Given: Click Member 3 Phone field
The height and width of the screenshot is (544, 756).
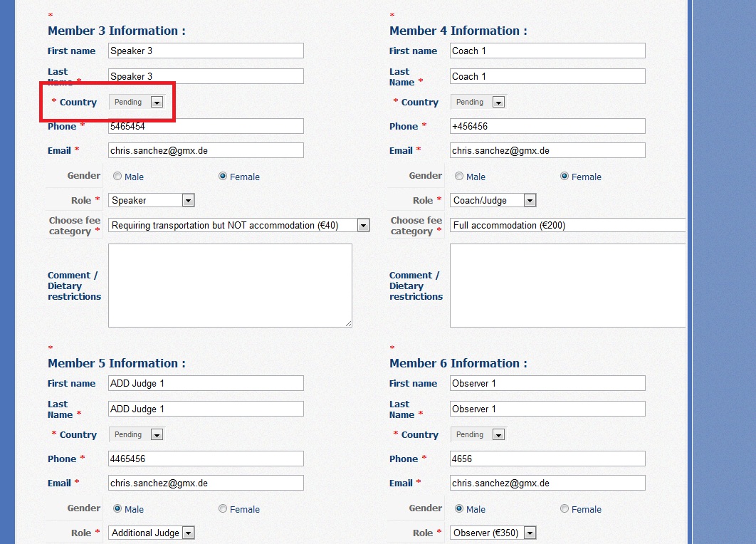Looking at the screenshot, I should click(x=206, y=127).
